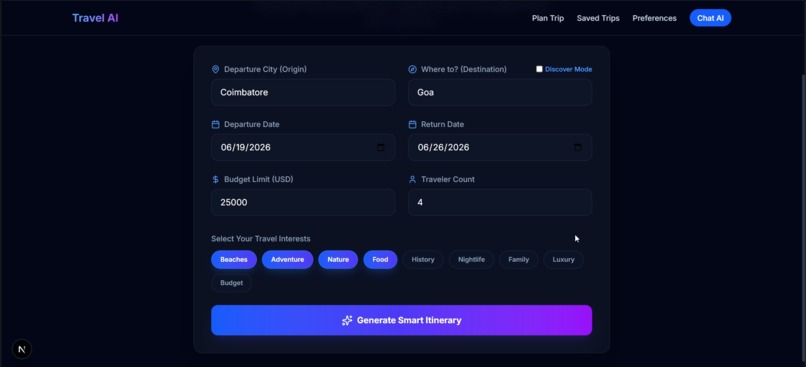
Task: Enable the Discover Mode checkbox
Action: pos(539,69)
